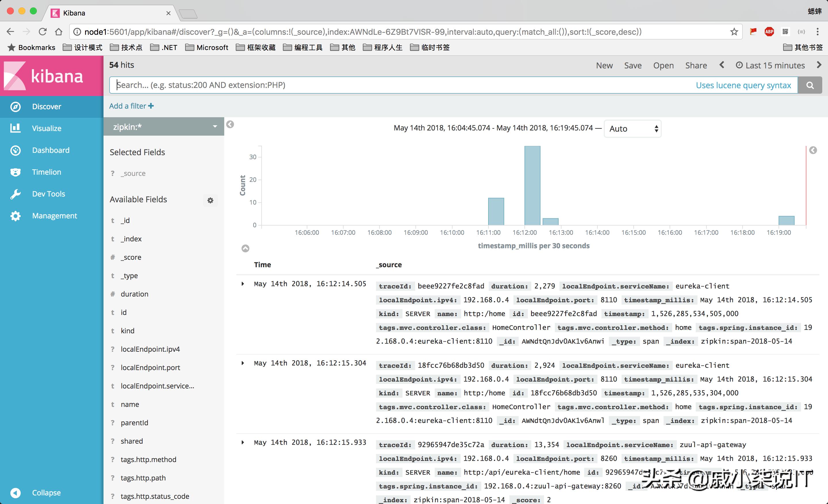Open the Visualize section icon

coord(16,128)
